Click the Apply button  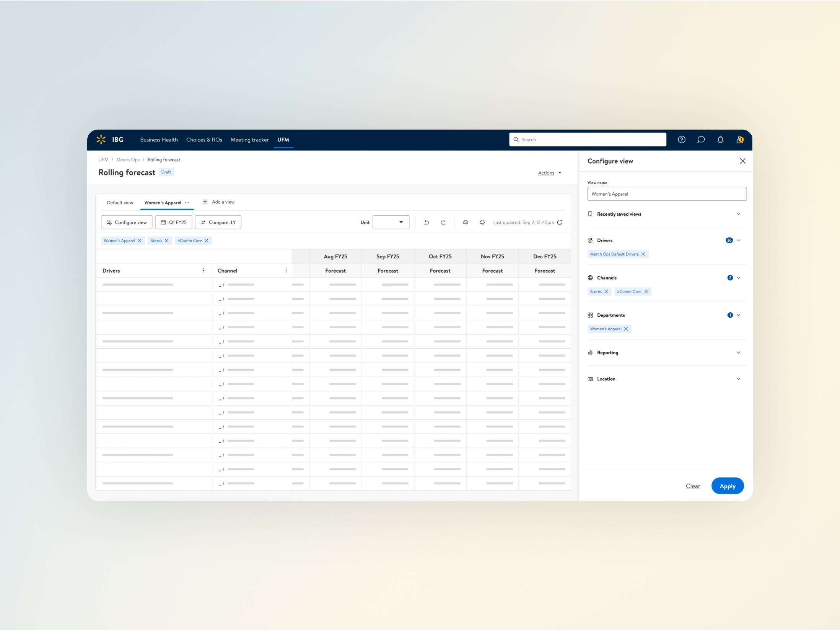(727, 486)
